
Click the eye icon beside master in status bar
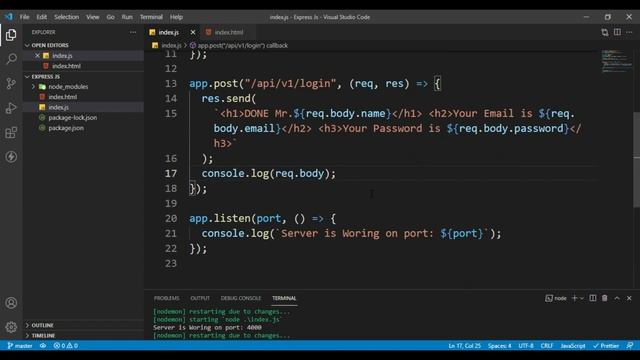pos(43,346)
